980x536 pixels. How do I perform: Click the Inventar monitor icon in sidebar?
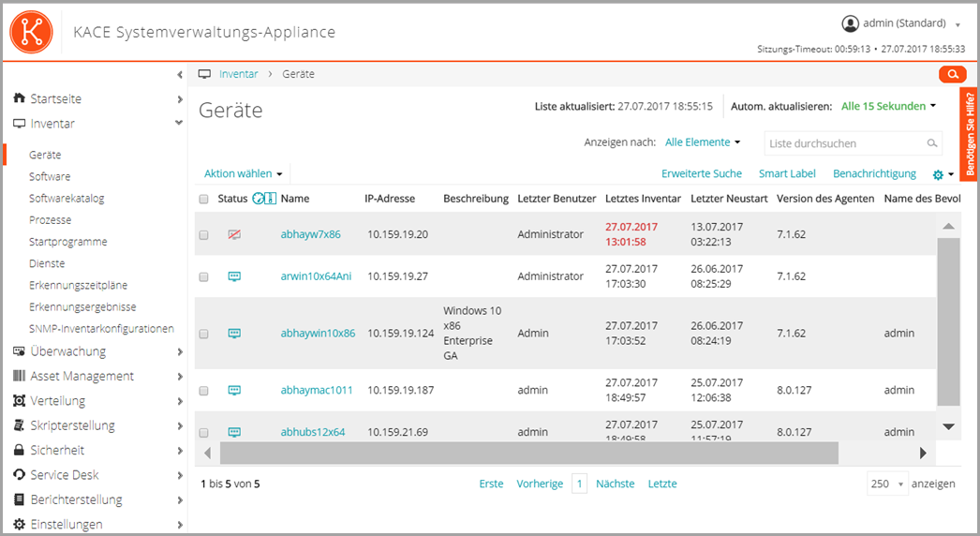click(x=20, y=124)
